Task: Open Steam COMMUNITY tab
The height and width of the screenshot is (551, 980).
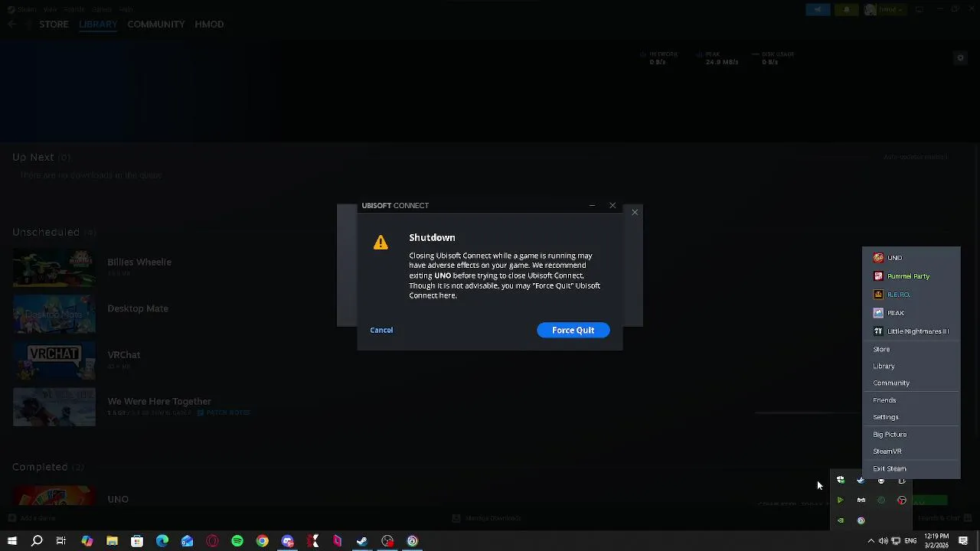Action: pos(156,24)
